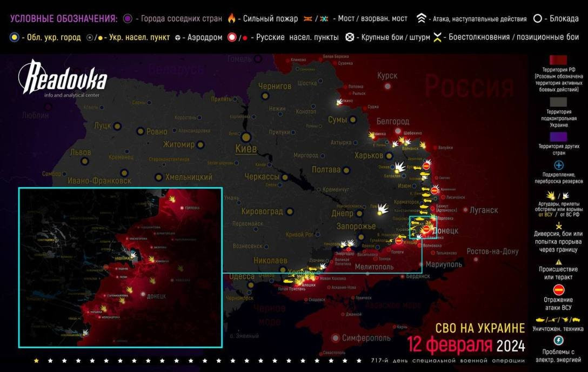Click the Киев city marker on the map
The image size is (588, 372).
click(x=246, y=137)
